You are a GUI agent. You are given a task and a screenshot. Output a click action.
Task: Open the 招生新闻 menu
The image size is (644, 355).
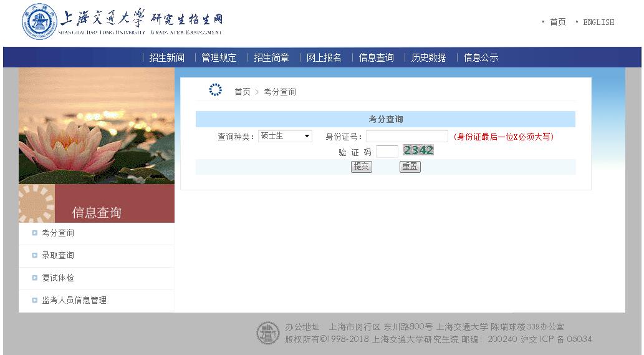(x=166, y=57)
